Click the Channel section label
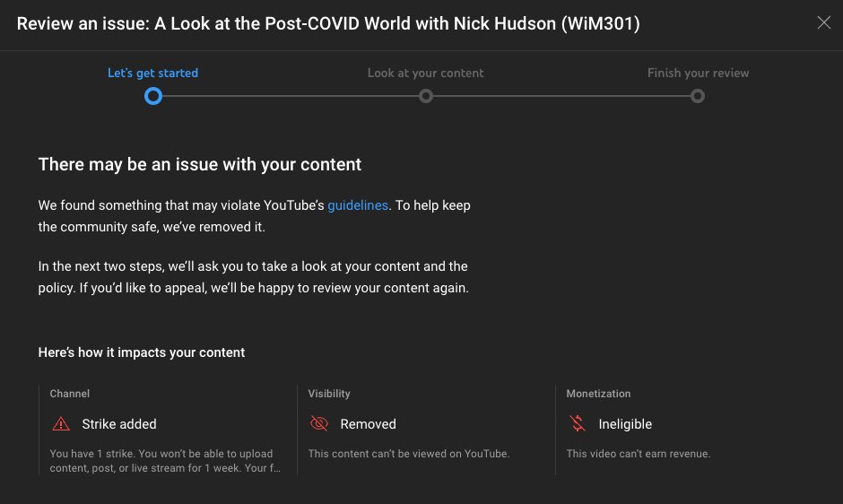 coord(70,393)
